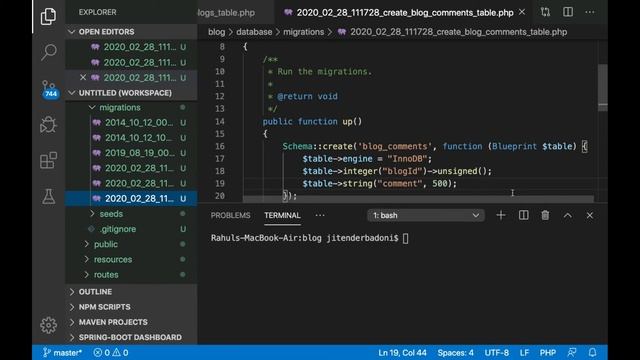Switch to the TERMINAL panel tab
Image resolution: width=640 pixels, height=360 pixels.
[x=282, y=215]
